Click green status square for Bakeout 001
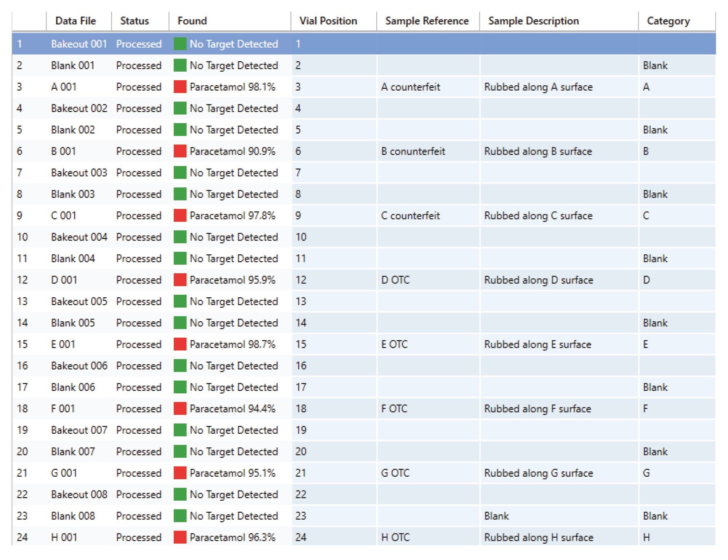Image resolution: width=728 pixels, height=560 pixels. click(180, 44)
